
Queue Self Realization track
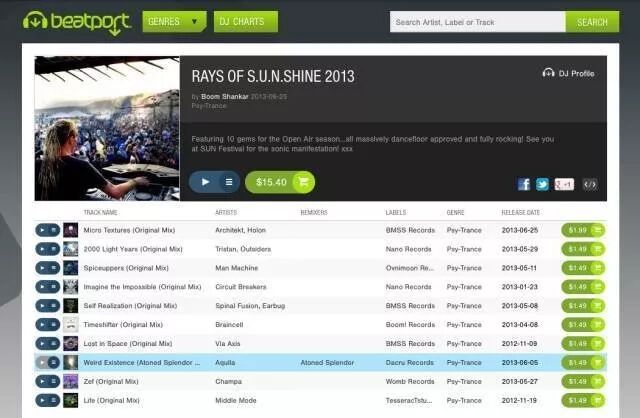click(53, 306)
